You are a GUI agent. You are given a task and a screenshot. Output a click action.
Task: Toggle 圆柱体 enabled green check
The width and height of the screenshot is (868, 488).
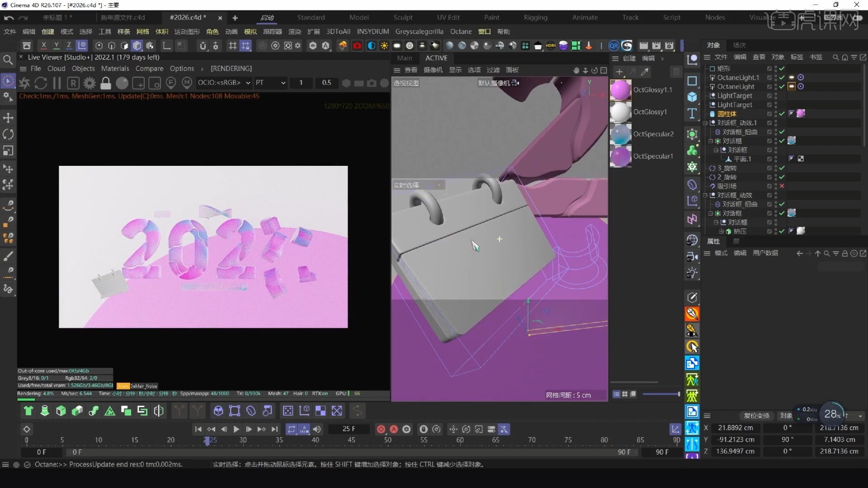[782, 114]
